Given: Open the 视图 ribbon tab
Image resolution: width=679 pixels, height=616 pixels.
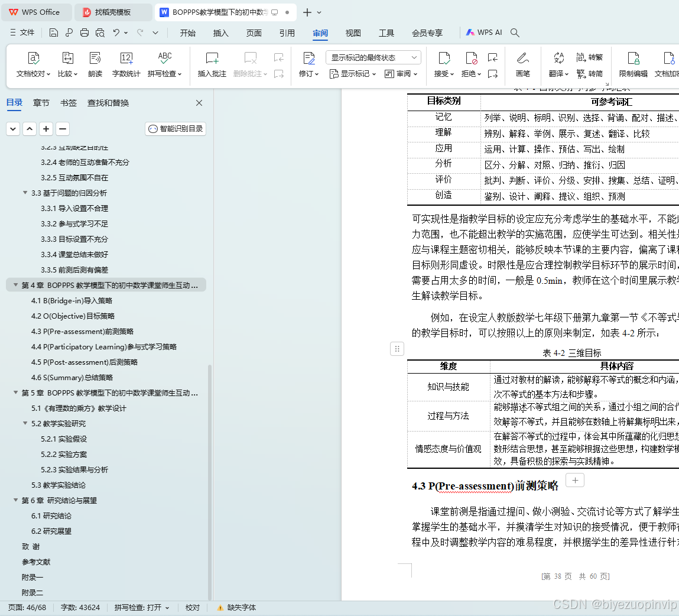Looking at the screenshot, I should (x=353, y=33).
